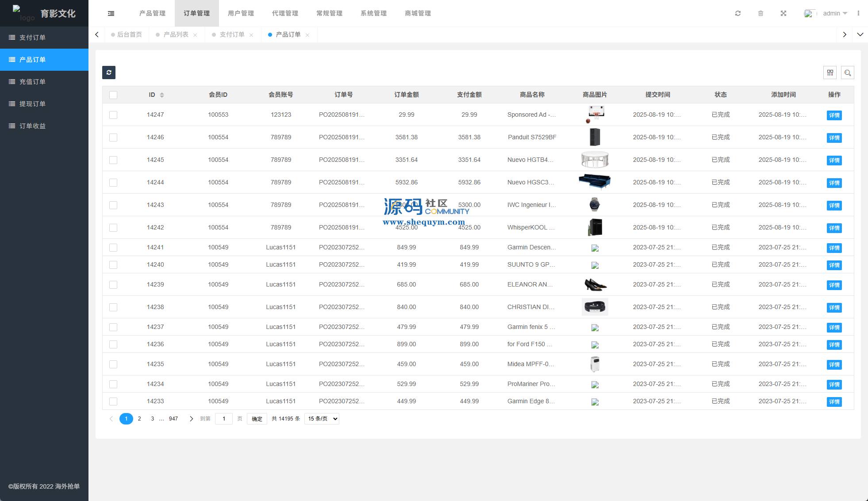Click the page number input field

(x=224, y=419)
